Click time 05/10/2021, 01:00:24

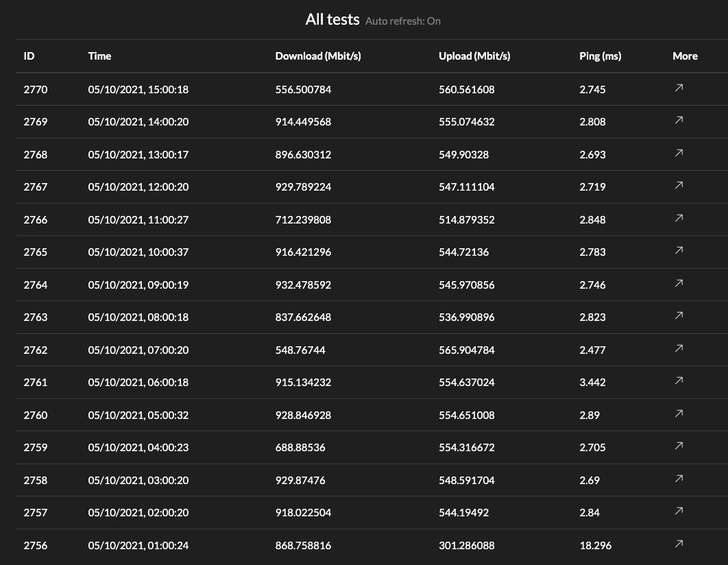pos(138,546)
